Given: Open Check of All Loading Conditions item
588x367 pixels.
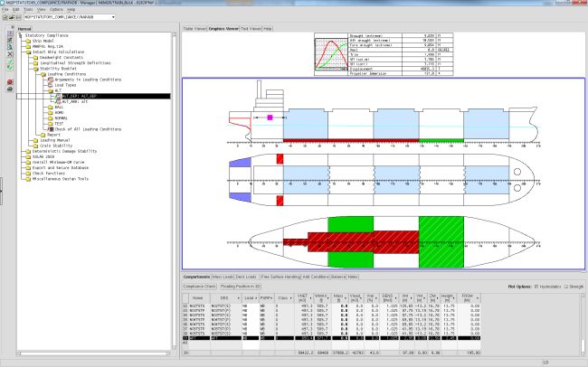Looking at the screenshot, I should coord(88,129).
